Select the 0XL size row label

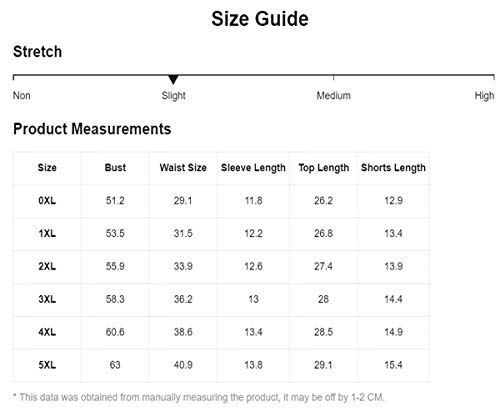[47, 201]
